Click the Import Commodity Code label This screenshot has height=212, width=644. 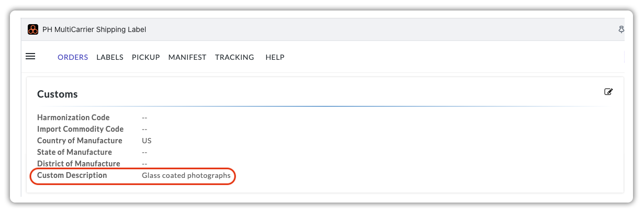pos(81,129)
